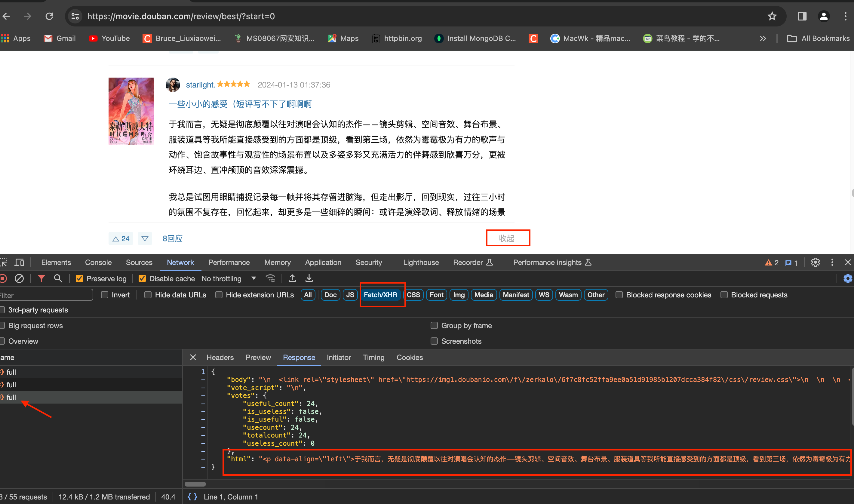Viewport: 854px width, 504px height.
Task: Click the 8回应 replies link
Action: 172,238
